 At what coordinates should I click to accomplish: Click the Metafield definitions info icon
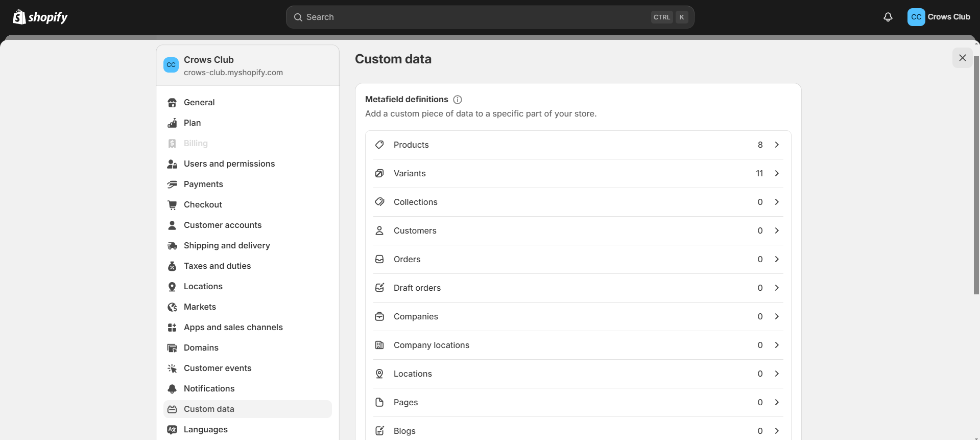(x=458, y=100)
